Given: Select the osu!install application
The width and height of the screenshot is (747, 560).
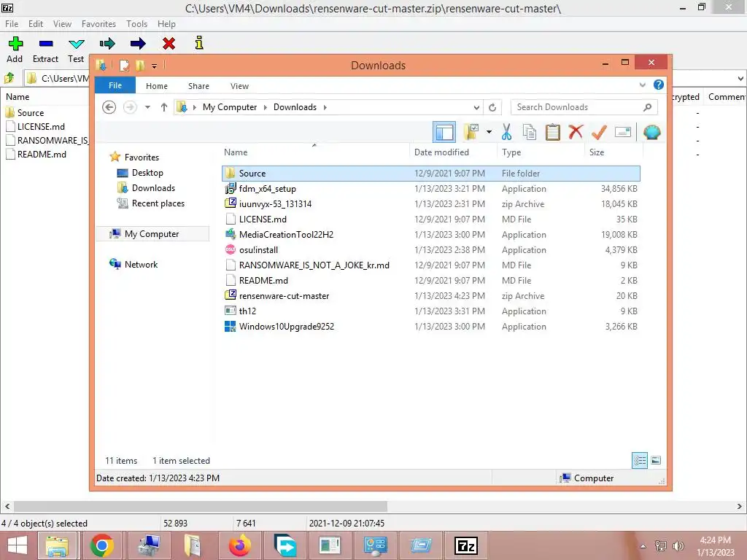Looking at the screenshot, I should (430, 250).
